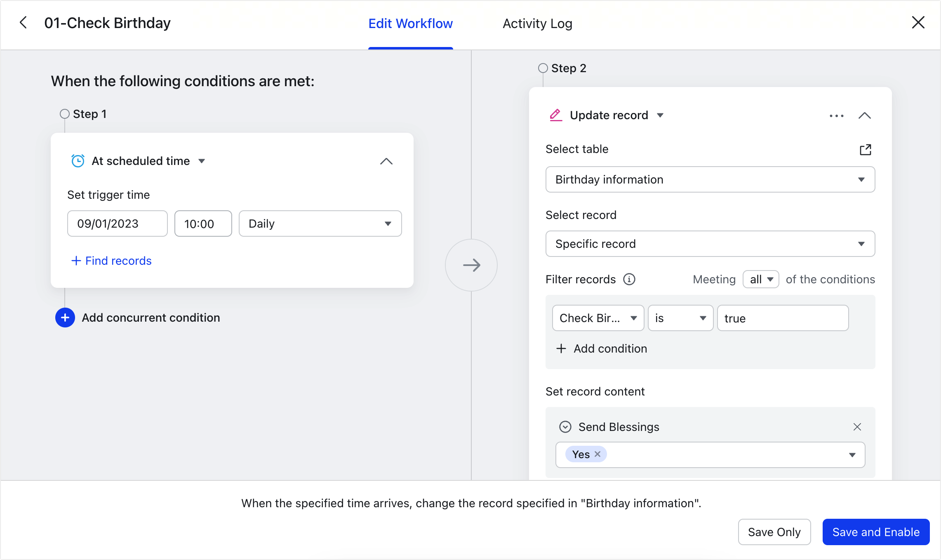This screenshot has width=941, height=560.
Task: Open Birthday information table via external link icon
Action: pyautogui.click(x=865, y=149)
